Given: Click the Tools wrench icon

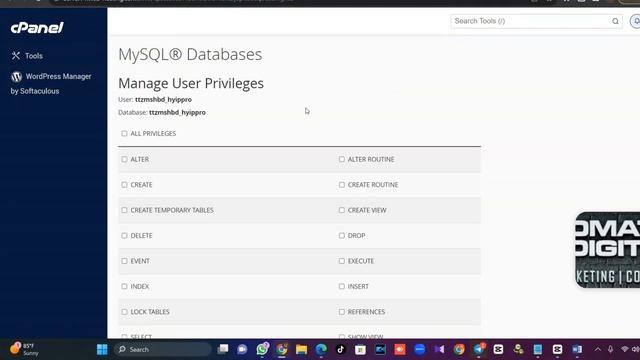Looking at the screenshot, I should (x=16, y=56).
